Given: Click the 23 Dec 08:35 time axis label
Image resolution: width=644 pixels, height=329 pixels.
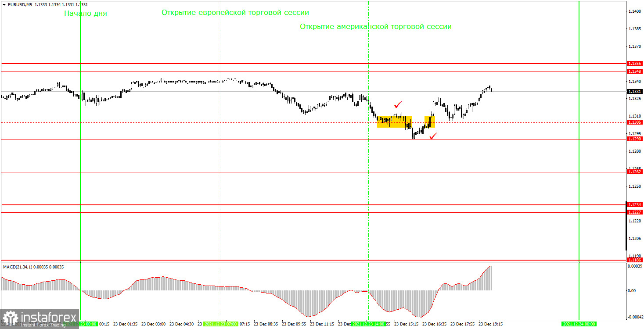Looking at the screenshot, I should click(266, 324).
